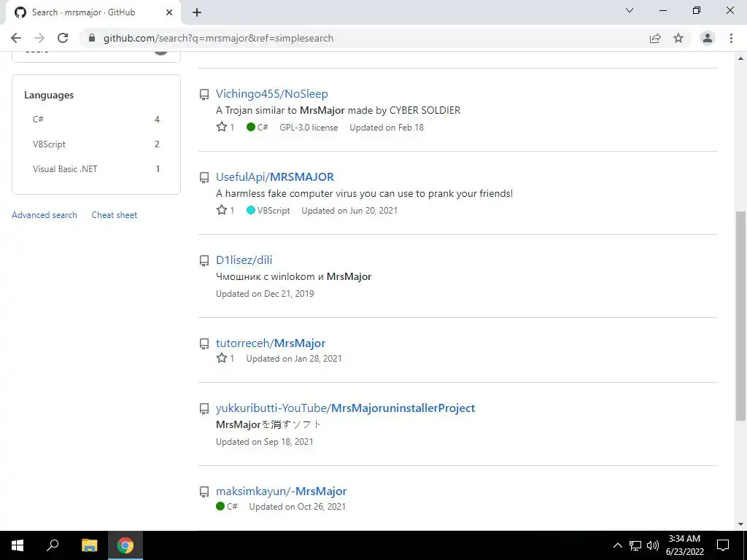The height and width of the screenshot is (560, 747).
Task: Click "Updated on Feb 18" text
Action: (387, 128)
